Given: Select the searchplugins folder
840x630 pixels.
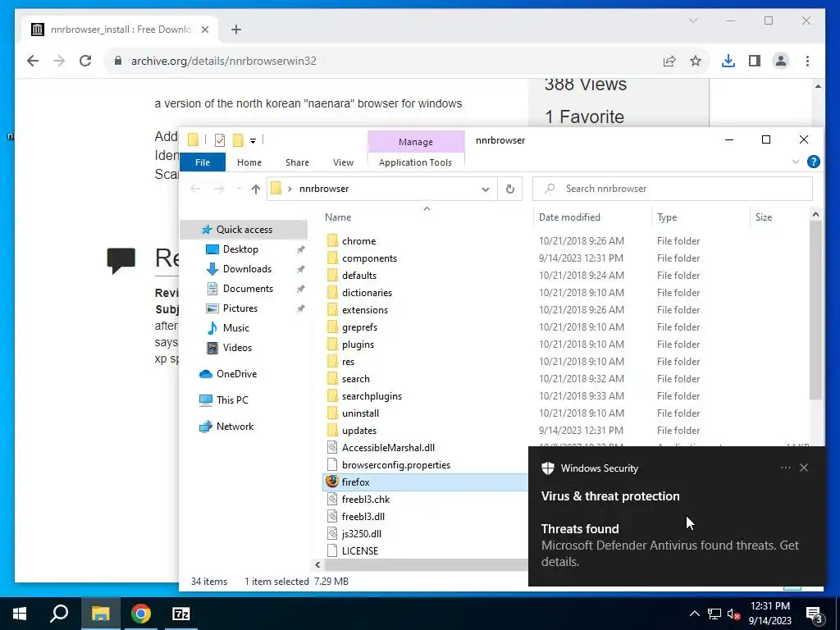Looking at the screenshot, I should point(372,396).
